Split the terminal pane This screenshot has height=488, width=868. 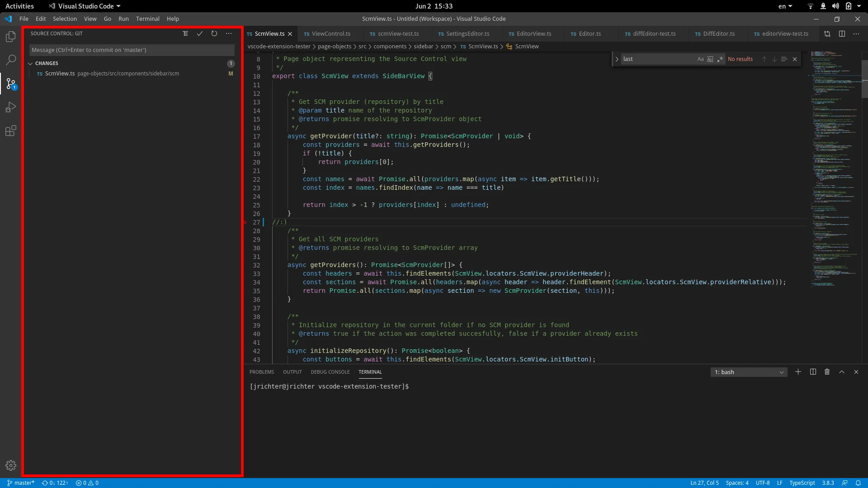coord(813,372)
